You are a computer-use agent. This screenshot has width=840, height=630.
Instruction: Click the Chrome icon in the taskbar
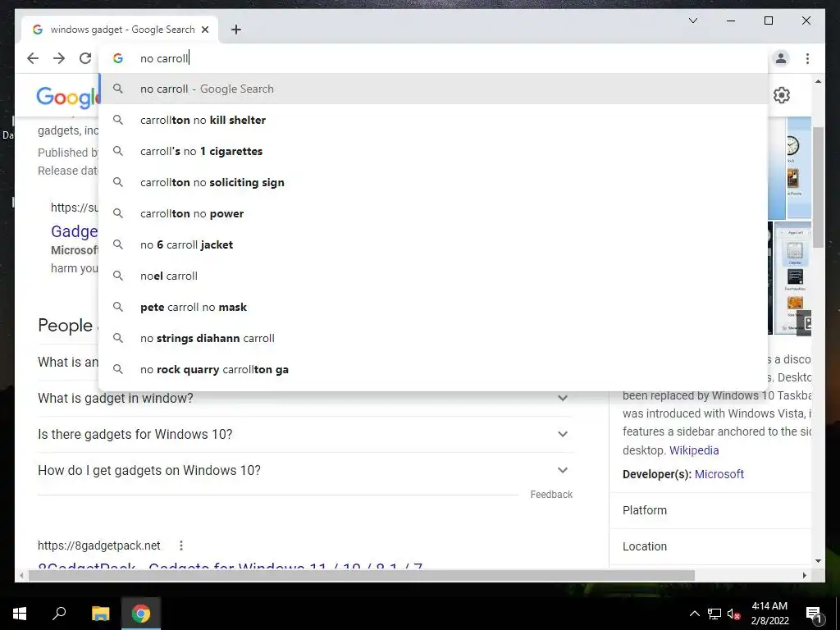tap(141, 614)
